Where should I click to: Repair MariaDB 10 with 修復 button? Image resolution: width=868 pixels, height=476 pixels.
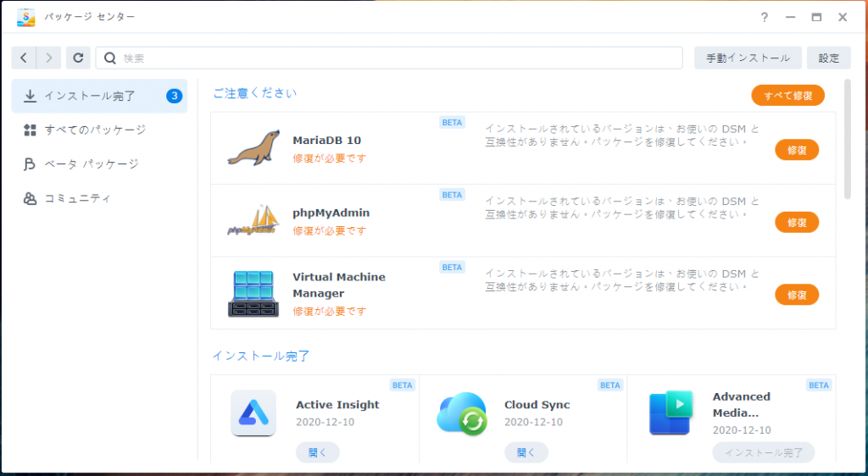797,150
